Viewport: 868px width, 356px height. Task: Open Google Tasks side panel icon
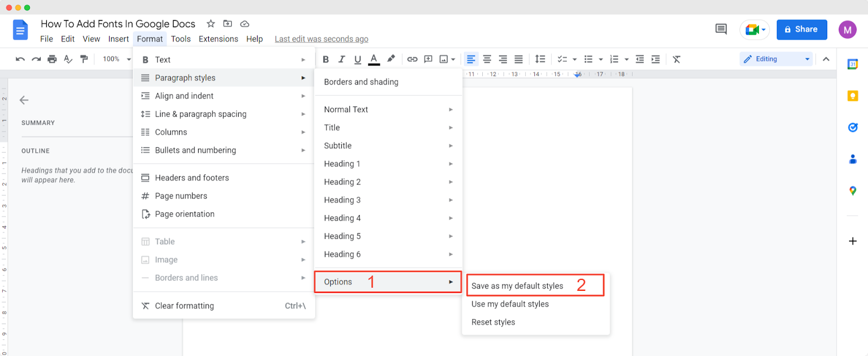[852, 128]
